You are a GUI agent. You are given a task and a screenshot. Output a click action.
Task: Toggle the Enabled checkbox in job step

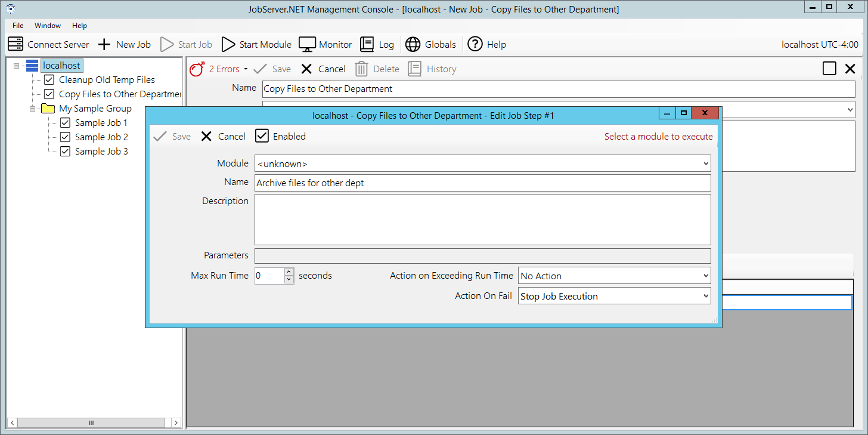click(262, 136)
